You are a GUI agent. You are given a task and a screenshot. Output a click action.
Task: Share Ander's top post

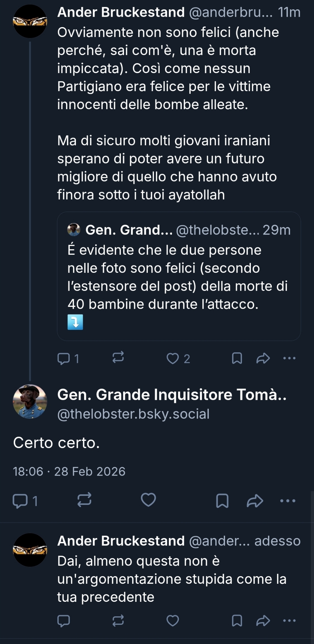click(263, 358)
